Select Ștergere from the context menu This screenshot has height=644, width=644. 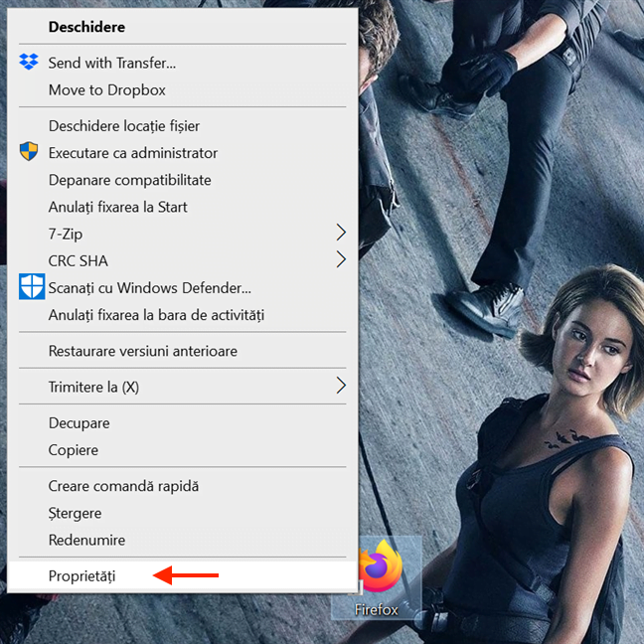[x=182, y=513]
